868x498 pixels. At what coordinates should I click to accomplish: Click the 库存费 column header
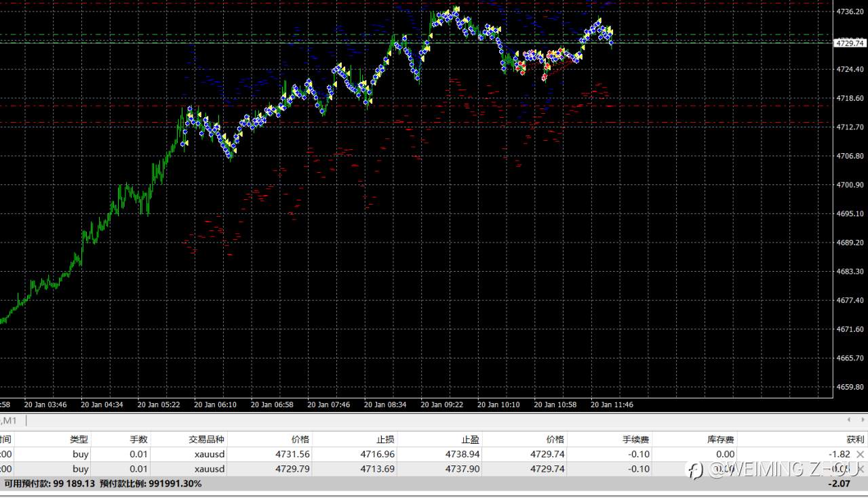click(x=720, y=439)
